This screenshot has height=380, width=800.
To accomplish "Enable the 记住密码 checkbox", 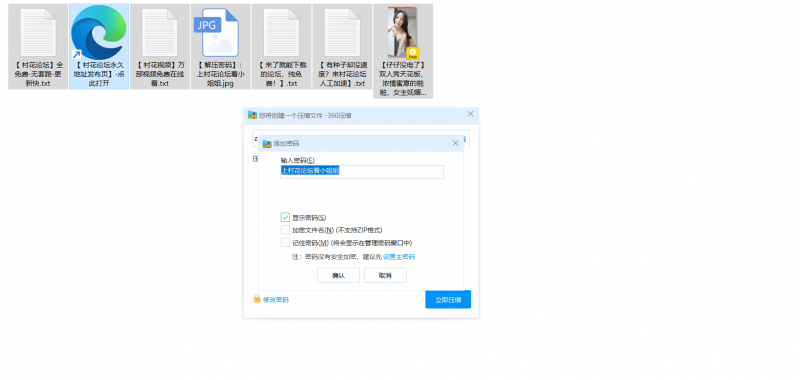I will click(285, 243).
